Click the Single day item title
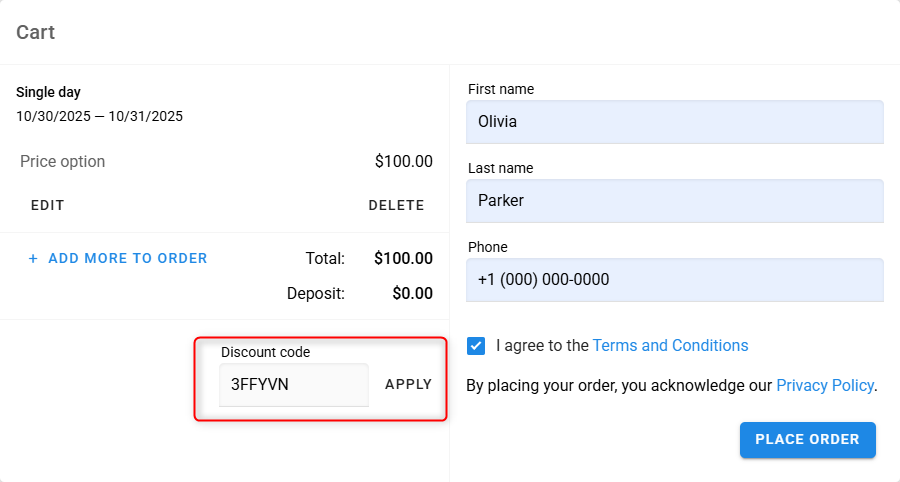The height and width of the screenshot is (482, 900). pyautogui.click(x=48, y=92)
